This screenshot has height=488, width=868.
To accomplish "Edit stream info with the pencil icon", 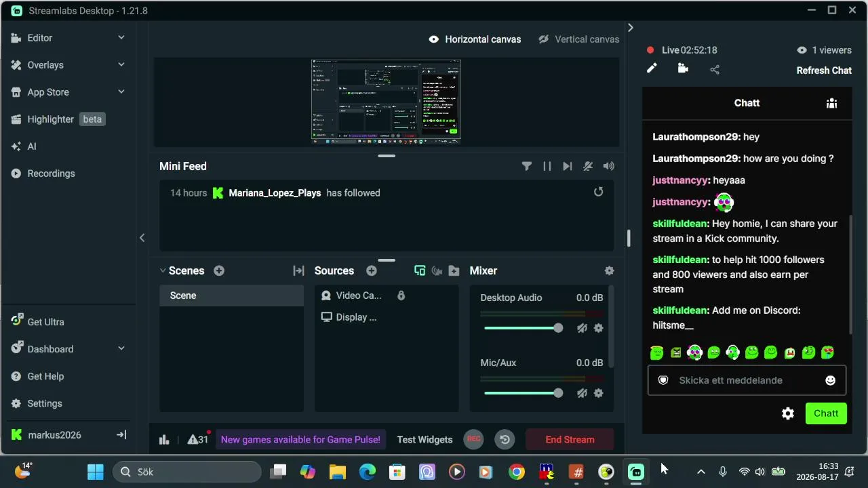I will [652, 68].
